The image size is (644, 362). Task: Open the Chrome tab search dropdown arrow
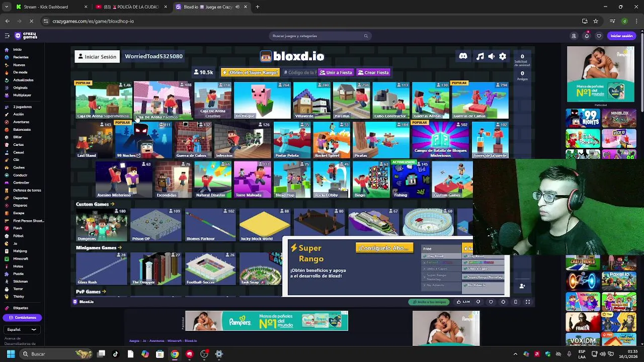[x=7, y=7]
